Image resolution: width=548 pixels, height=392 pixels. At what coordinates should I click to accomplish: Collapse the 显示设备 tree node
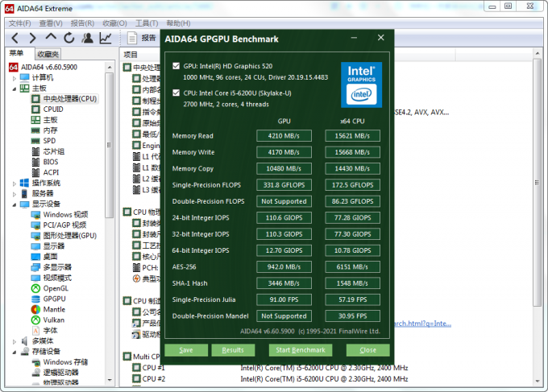click(x=15, y=204)
